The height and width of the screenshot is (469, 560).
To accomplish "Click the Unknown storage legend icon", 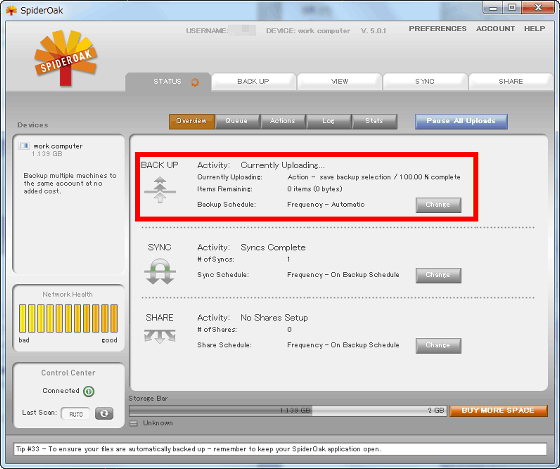I will click(x=134, y=423).
